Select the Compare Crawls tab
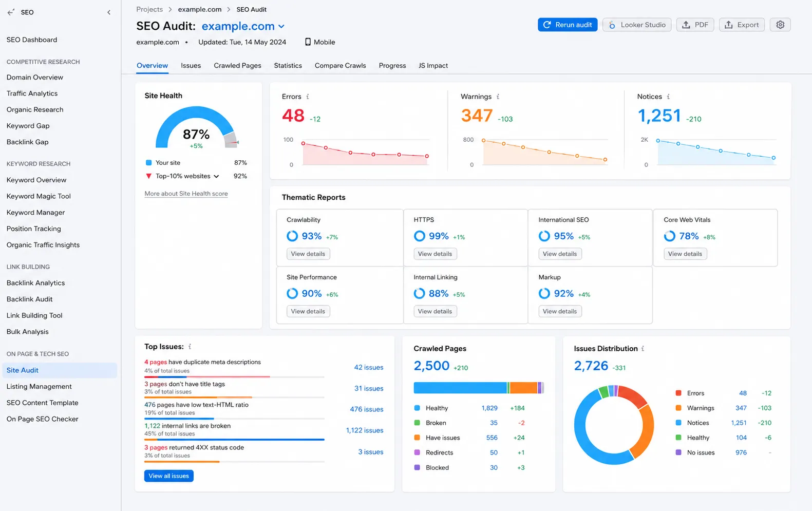This screenshot has height=511, width=812. coord(341,66)
